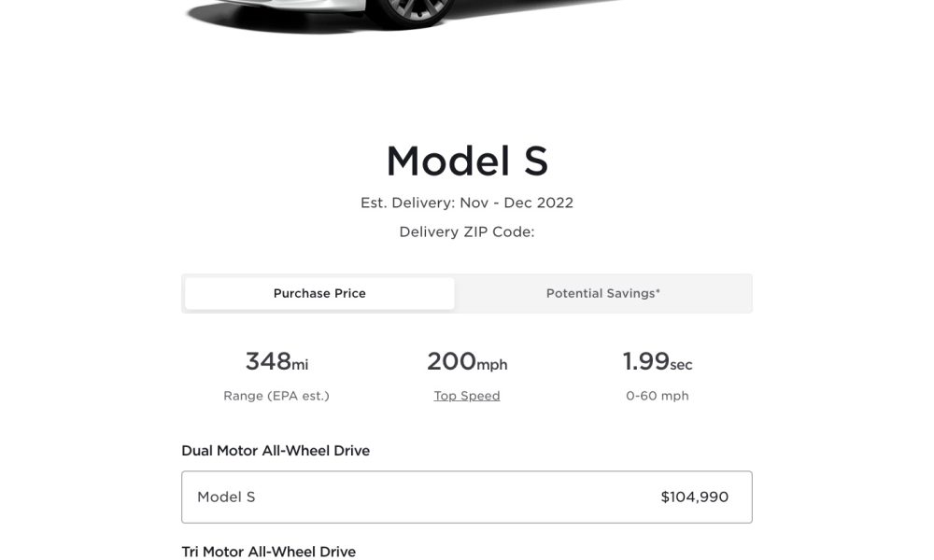
Task: Select the Purchase Price tab
Action: pyautogui.click(x=319, y=293)
